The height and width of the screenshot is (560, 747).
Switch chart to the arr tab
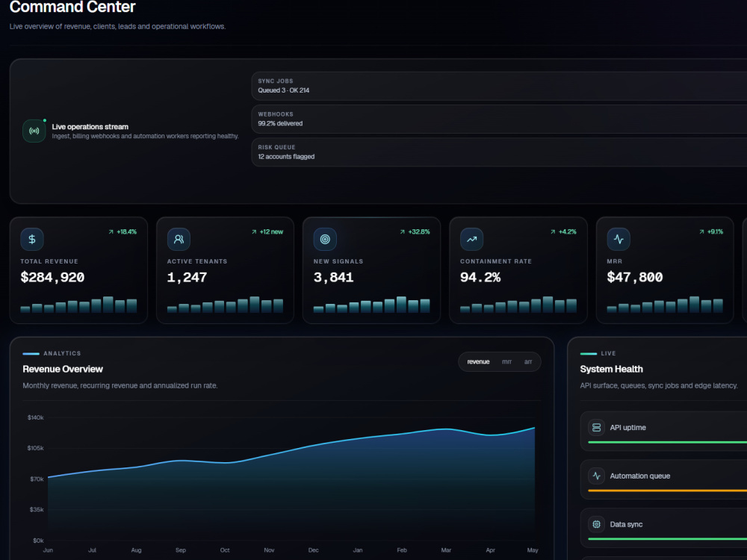528,362
